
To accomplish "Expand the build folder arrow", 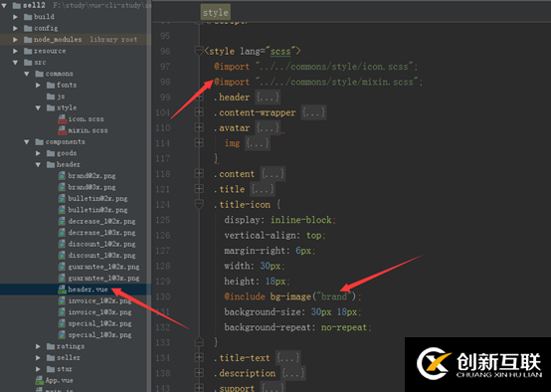I will pos(15,17).
